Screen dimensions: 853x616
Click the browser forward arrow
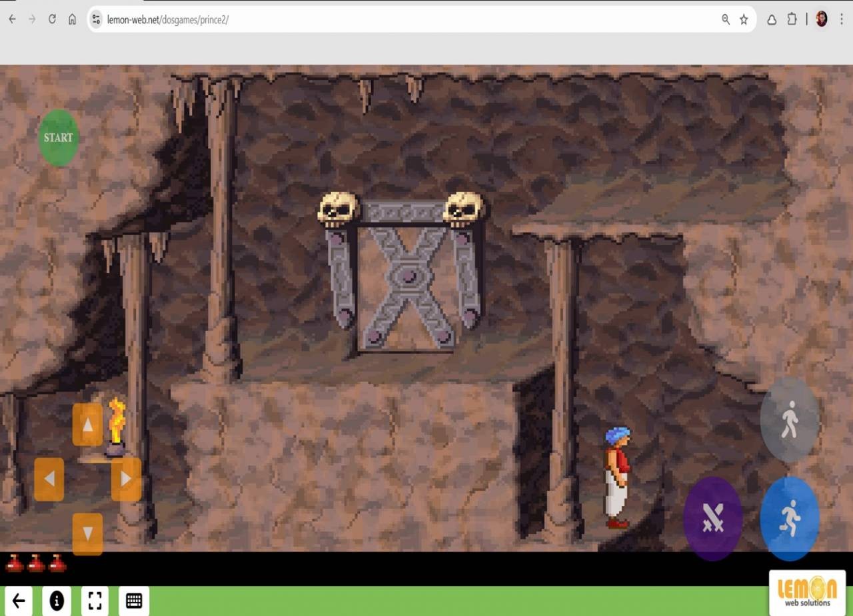coord(32,19)
